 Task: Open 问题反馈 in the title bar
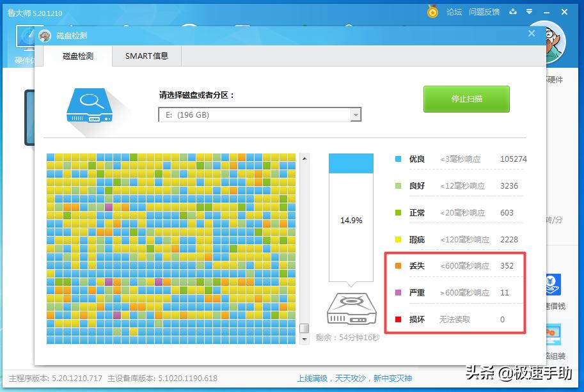[x=484, y=12]
